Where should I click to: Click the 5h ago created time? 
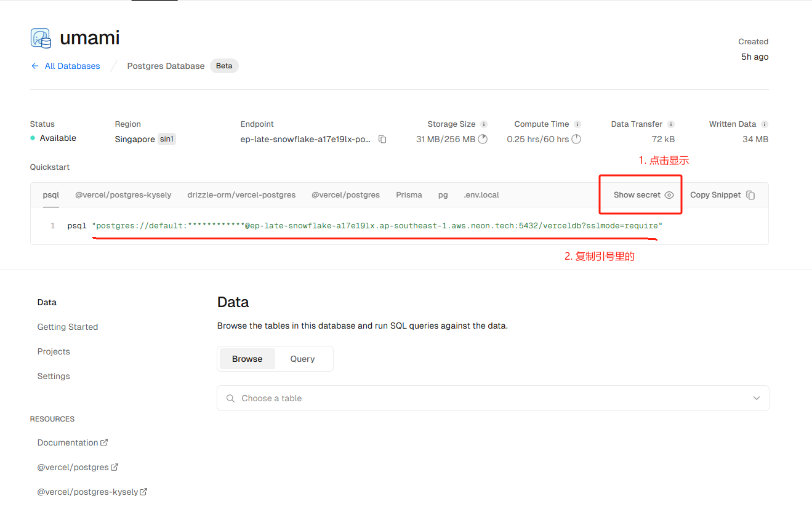pyautogui.click(x=755, y=57)
